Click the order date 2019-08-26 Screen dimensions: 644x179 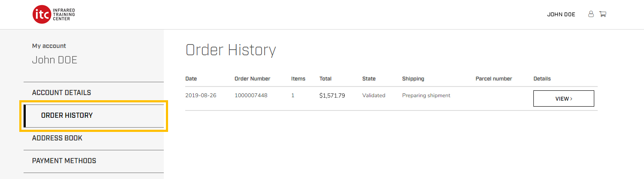click(201, 95)
